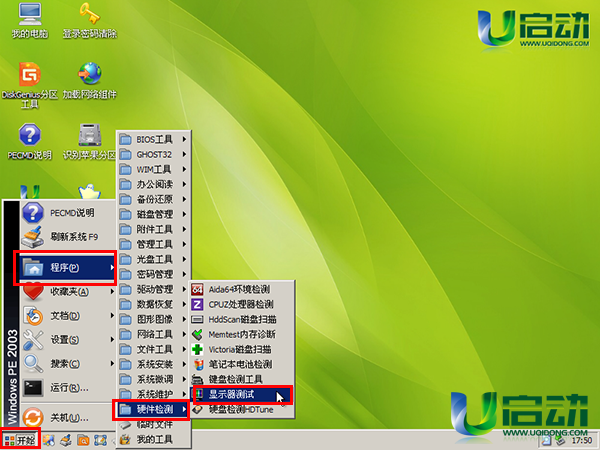Click the brush quick launch icon on taskbar
600x450 pixels.
[x=66, y=440]
